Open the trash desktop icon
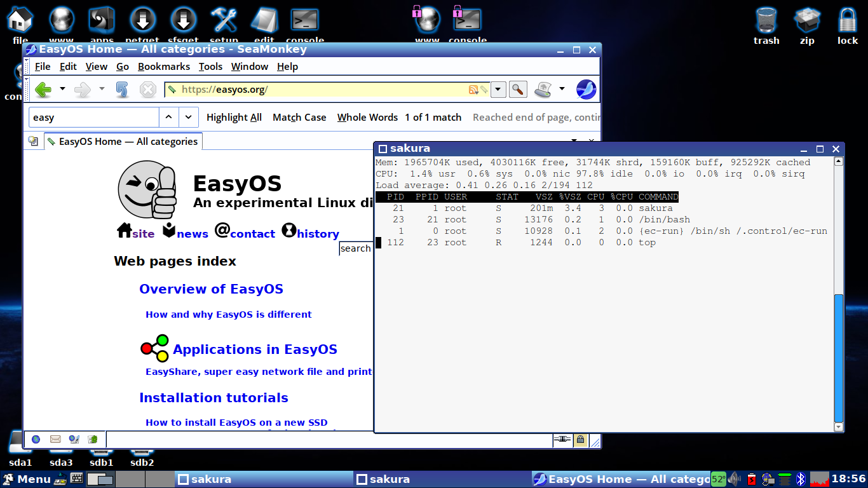The width and height of the screenshot is (868, 488). 766,25
